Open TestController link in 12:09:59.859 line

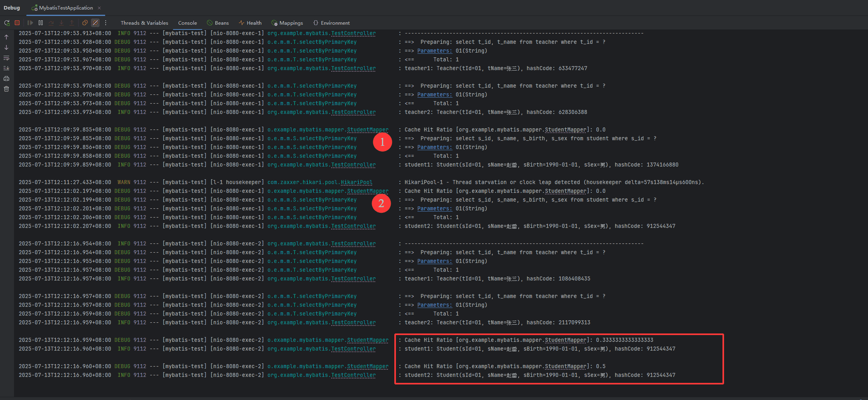coord(353,165)
